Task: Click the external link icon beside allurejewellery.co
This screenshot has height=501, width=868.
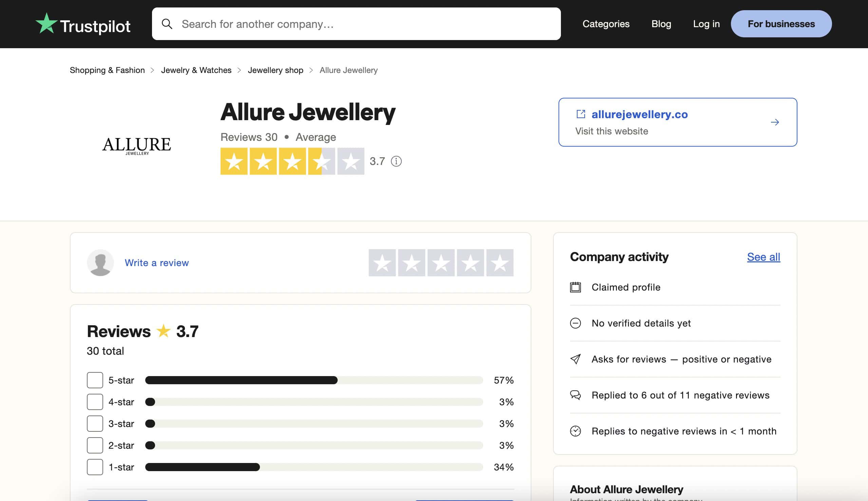Action: point(581,114)
